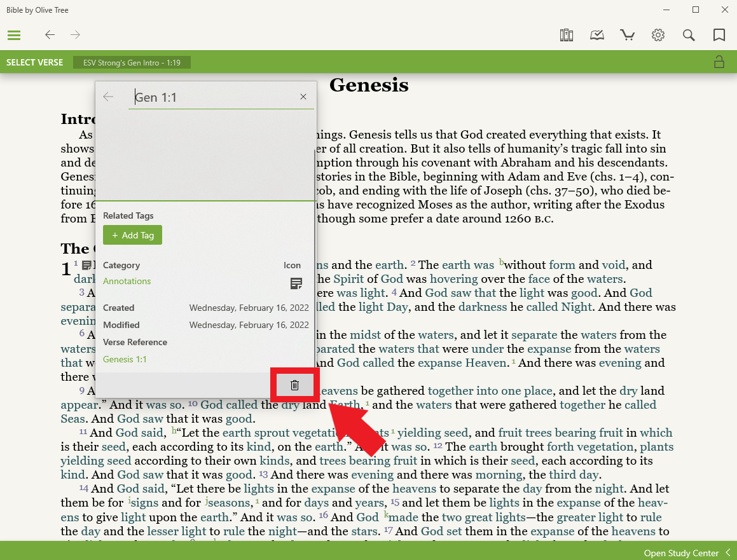Open the settings gear
The width and height of the screenshot is (737, 560).
(658, 35)
